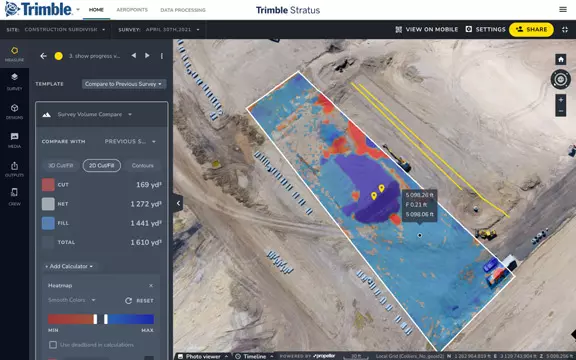This screenshot has height=360, width=576.
Task: Go to next measurement arrow
Action: tap(147, 55)
